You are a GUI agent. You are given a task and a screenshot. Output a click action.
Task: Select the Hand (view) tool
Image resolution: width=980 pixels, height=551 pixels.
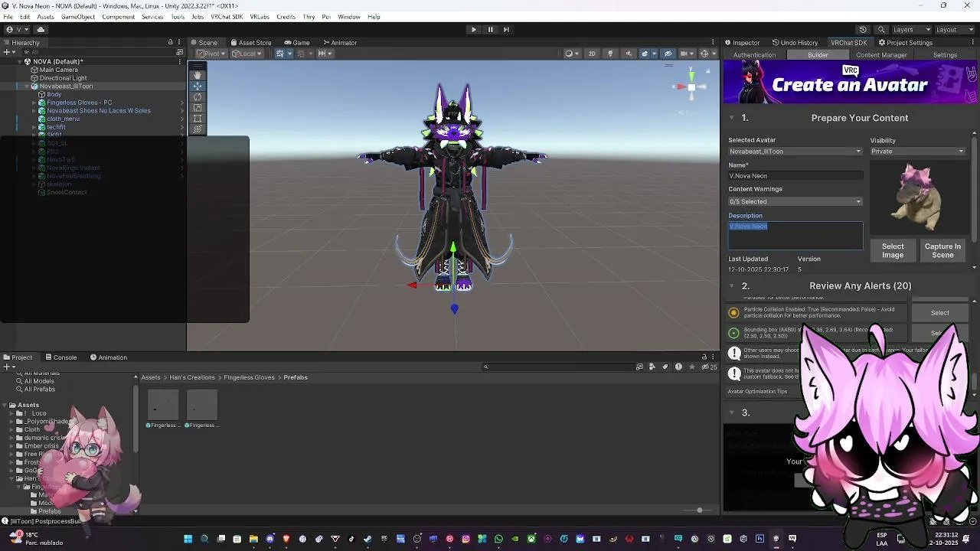[198, 75]
